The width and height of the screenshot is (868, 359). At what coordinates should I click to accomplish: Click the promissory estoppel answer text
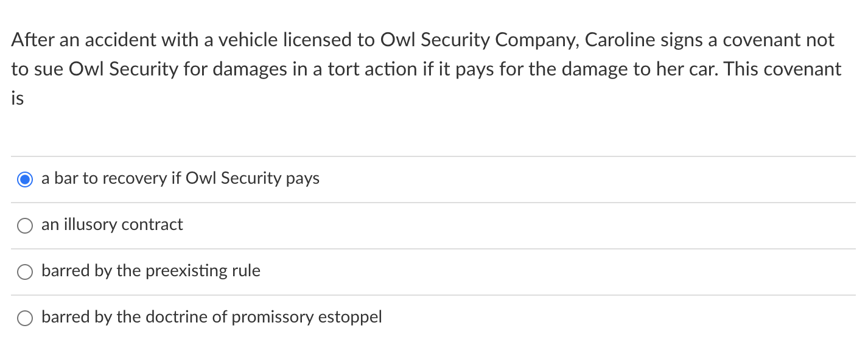(x=211, y=317)
